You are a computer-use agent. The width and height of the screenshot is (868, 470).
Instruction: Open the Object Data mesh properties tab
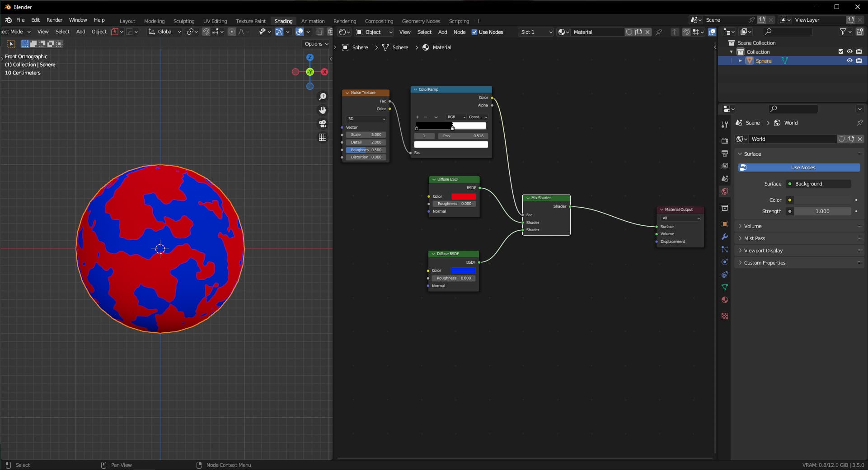pyautogui.click(x=725, y=287)
